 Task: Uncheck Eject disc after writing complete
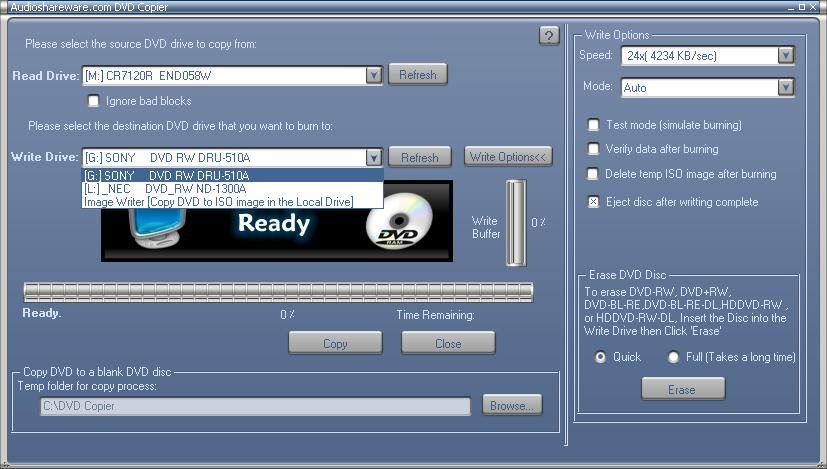593,202
